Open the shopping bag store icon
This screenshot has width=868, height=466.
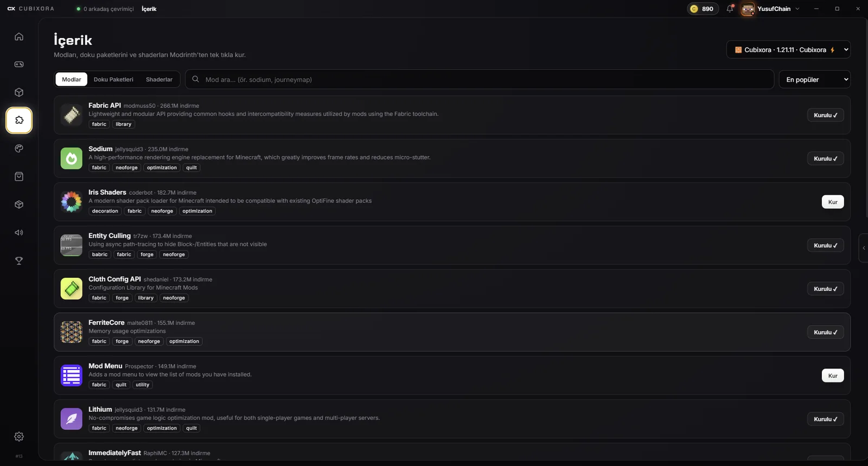19,176
